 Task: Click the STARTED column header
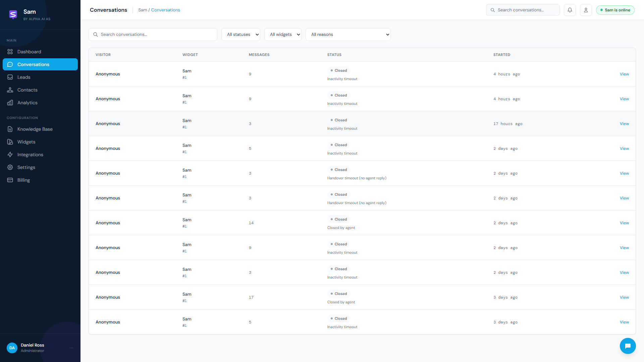click(502, 55)
